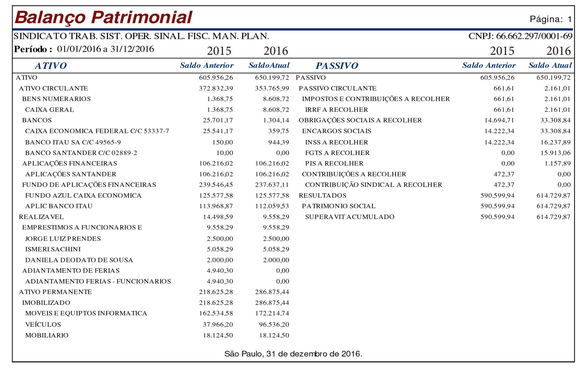Click the Balanço Patrimonial title

click(x=103, y=17)
